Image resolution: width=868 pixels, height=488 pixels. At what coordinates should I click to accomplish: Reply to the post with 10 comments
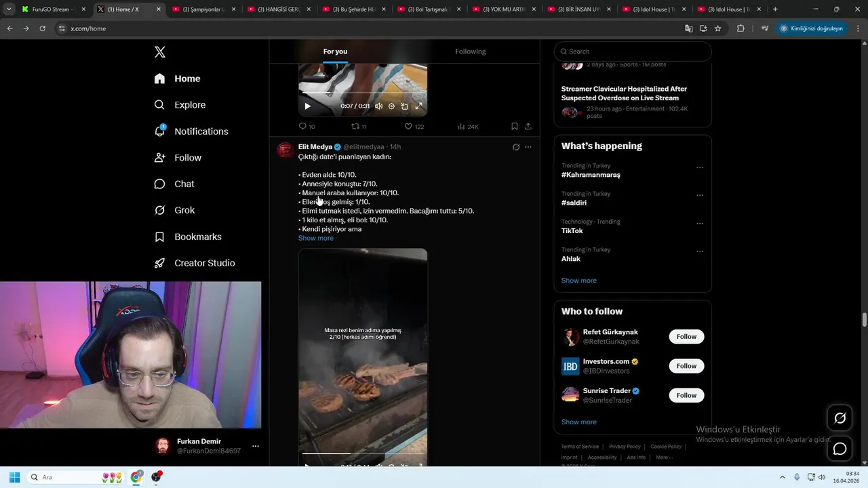307,127
